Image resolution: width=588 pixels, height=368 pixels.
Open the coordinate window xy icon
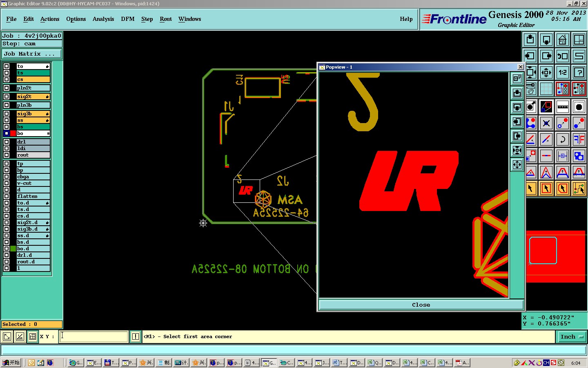tap(579, 40)
